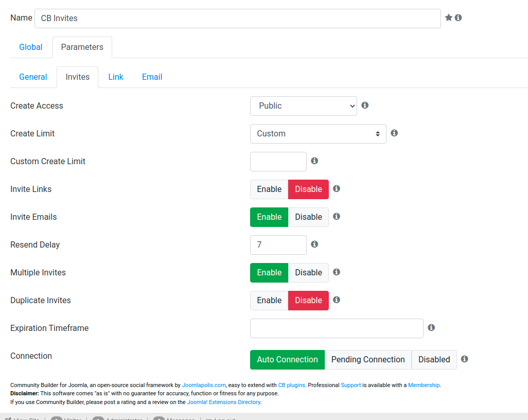Click the Resend Delay input field
Image resolution: width=528 pixels, height=420 pixels.
point(278,245)
